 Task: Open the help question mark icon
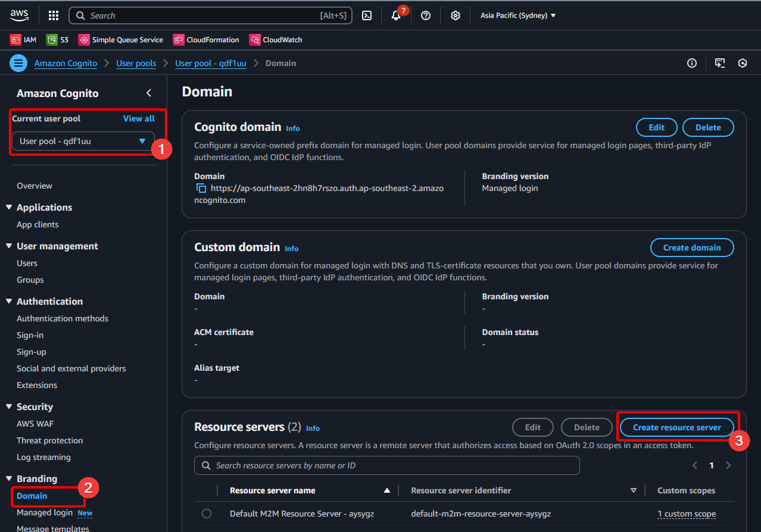(426, 15)
